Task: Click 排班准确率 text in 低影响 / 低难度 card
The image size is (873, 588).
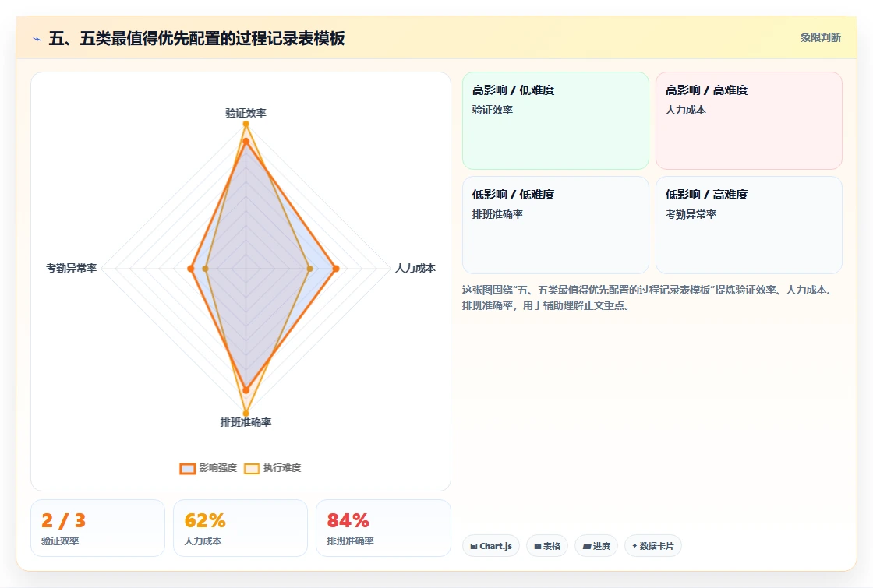Action: point(497,214)
